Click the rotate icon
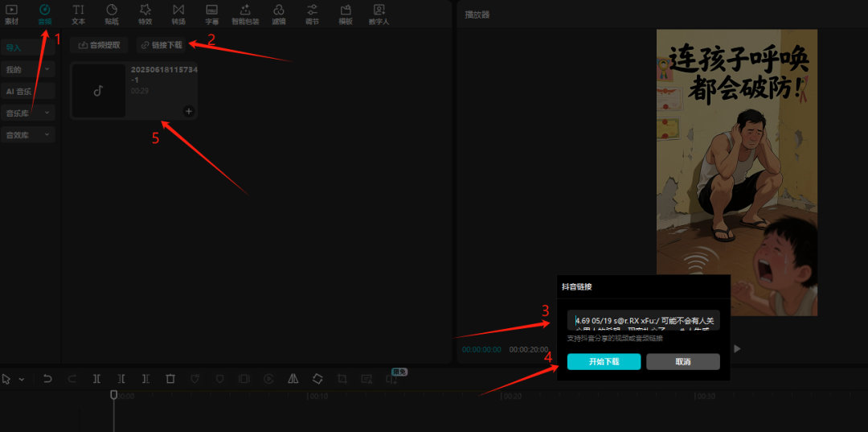 coord(317,379)
